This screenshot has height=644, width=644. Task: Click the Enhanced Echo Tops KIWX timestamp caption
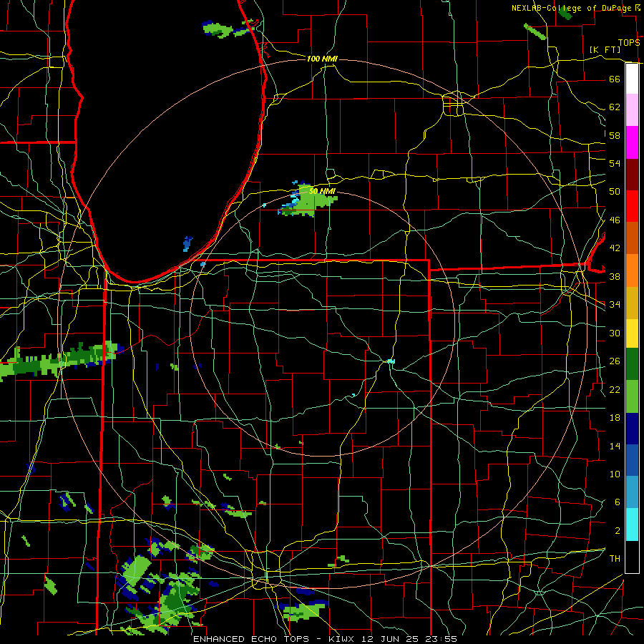(x=325, y=639)
